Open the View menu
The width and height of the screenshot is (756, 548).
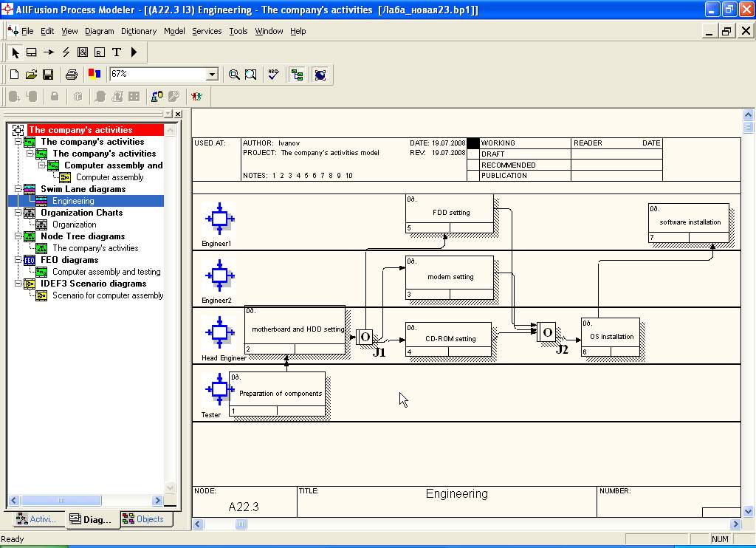point(69,31)
